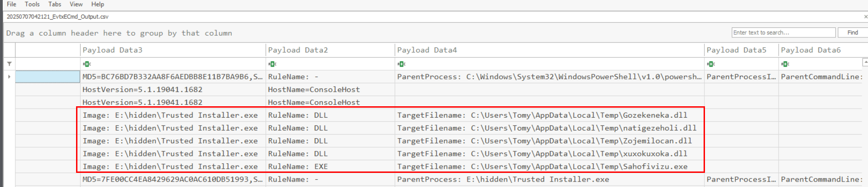Viewport: 868px width, 187px height.
Task: Expand the first row's detail arrow
Action: coord(9,77)
